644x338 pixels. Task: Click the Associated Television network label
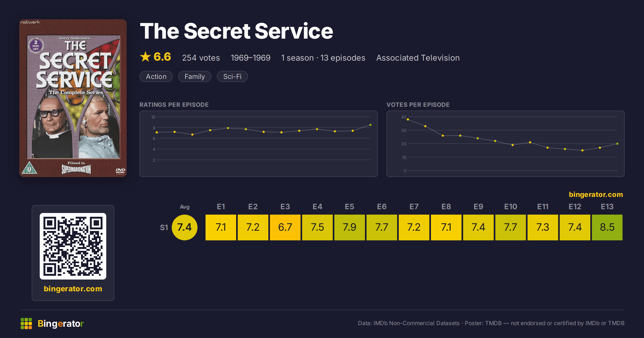pos(418,58)
